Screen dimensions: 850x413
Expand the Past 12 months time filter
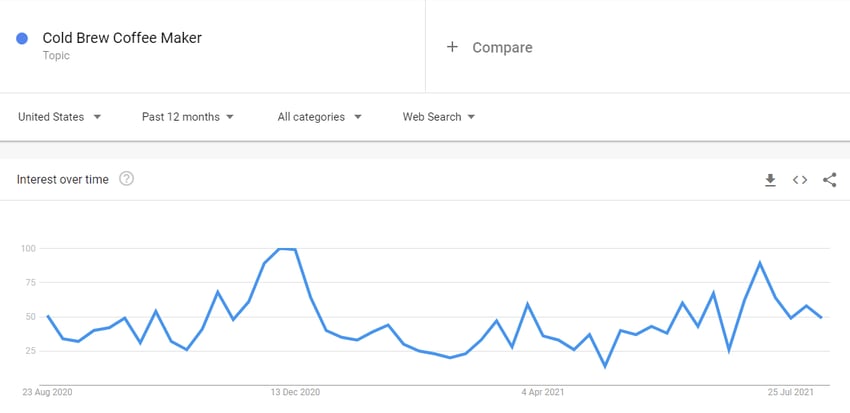point(188,117)
